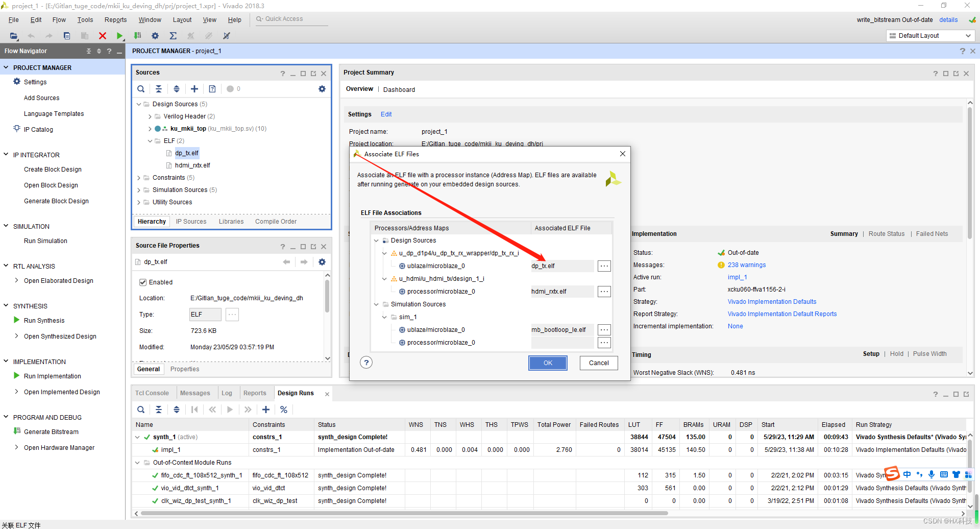980x529 pixels.
Task: Collapse synth_1 run row
Action: (138, 437)
